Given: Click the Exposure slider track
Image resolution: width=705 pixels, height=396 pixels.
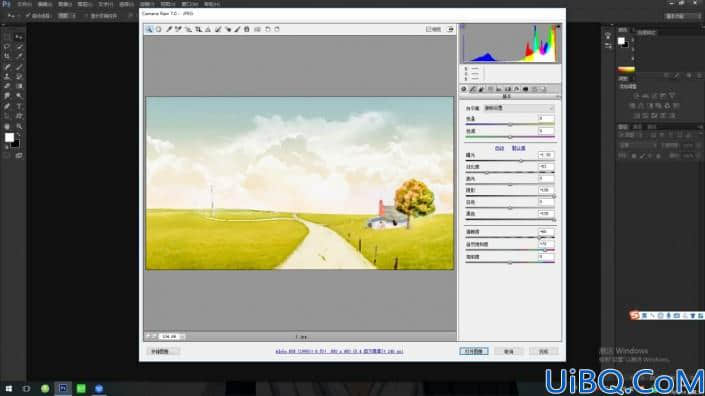Looking at the screenshot, I should pos(510,160).
